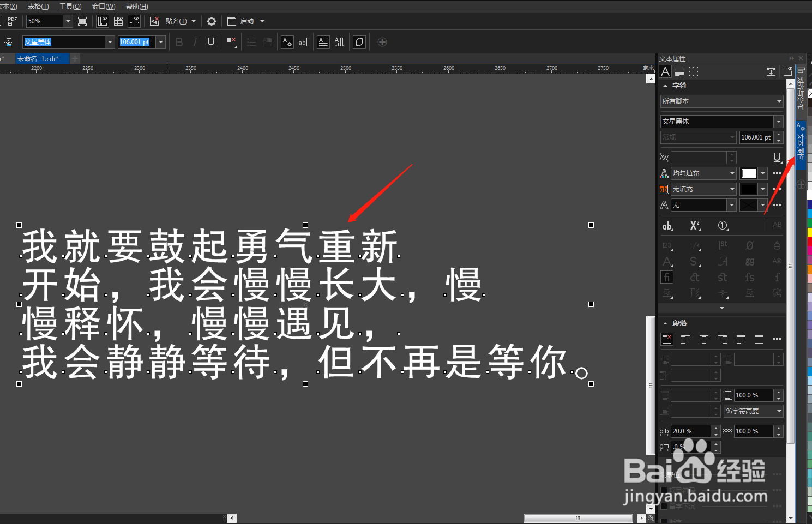The height and width of the screenshot is (524, 812).
Task: Toggle the bulleted list option
Action: click(x=250, y=42)
